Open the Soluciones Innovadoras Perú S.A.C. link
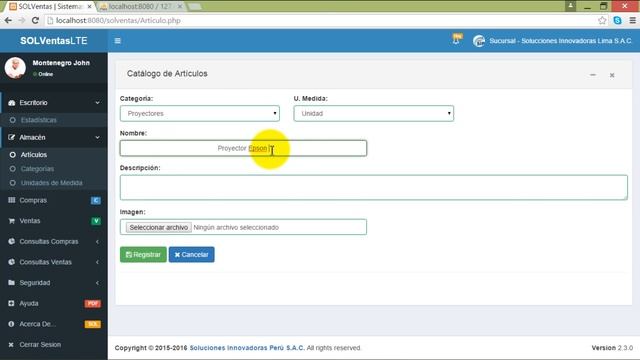 [247, 348]
